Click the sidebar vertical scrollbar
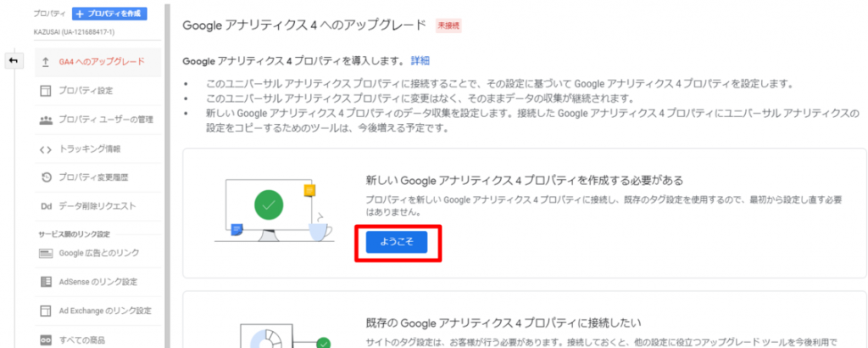The height and width of the screenshot is (348, 868). [166, 174]
